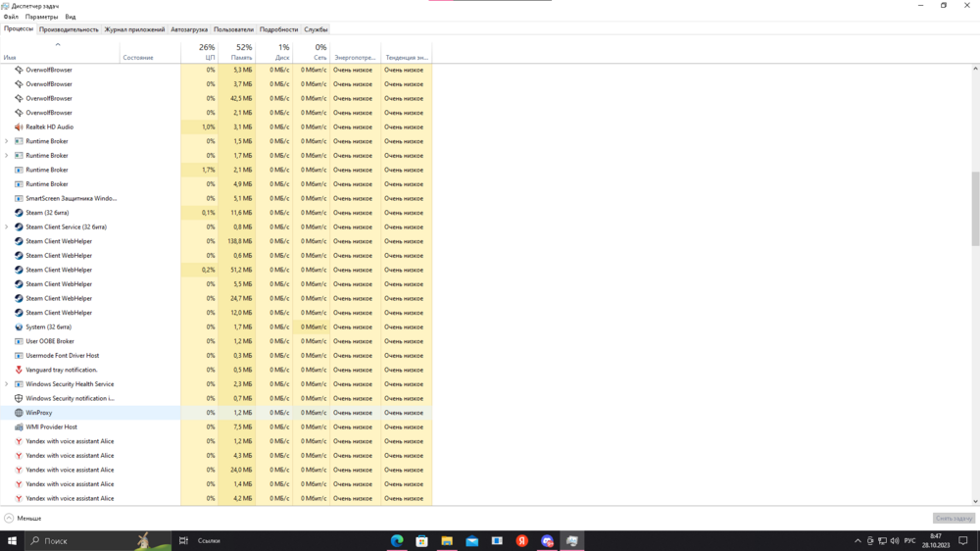The image size is (980, 551).
Task: Sort by the Имя column header
Action: [x=60, y=52]
